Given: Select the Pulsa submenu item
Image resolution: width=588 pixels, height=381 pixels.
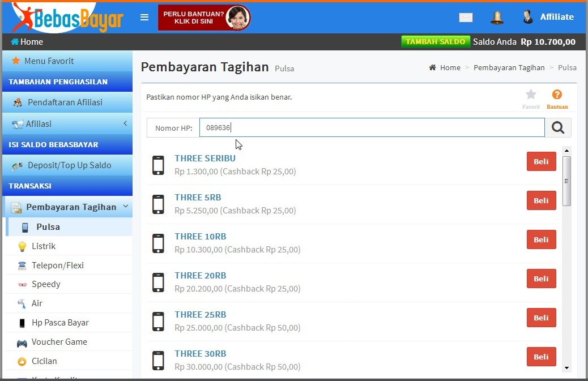Looking at the screenshot, I should 69,226.
